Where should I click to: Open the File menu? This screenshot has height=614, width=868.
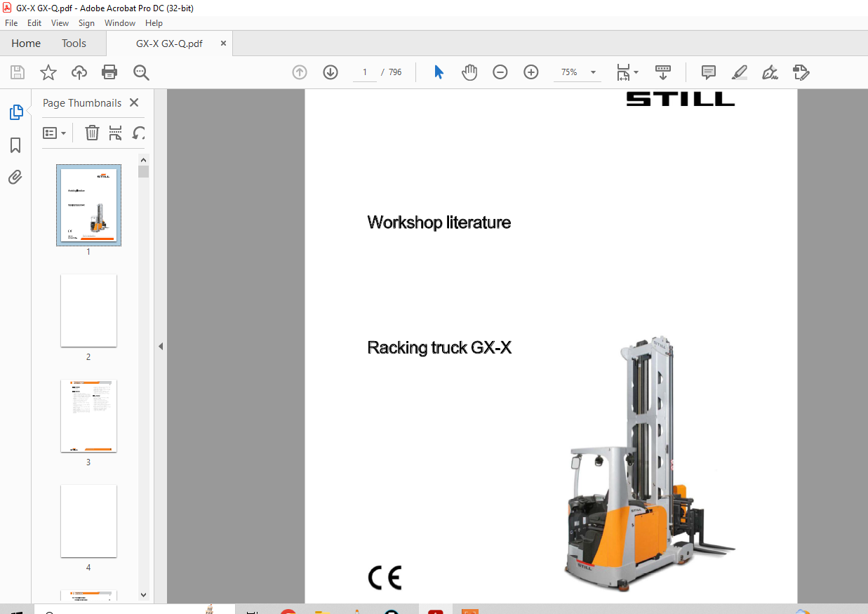(x=11, y=23)
